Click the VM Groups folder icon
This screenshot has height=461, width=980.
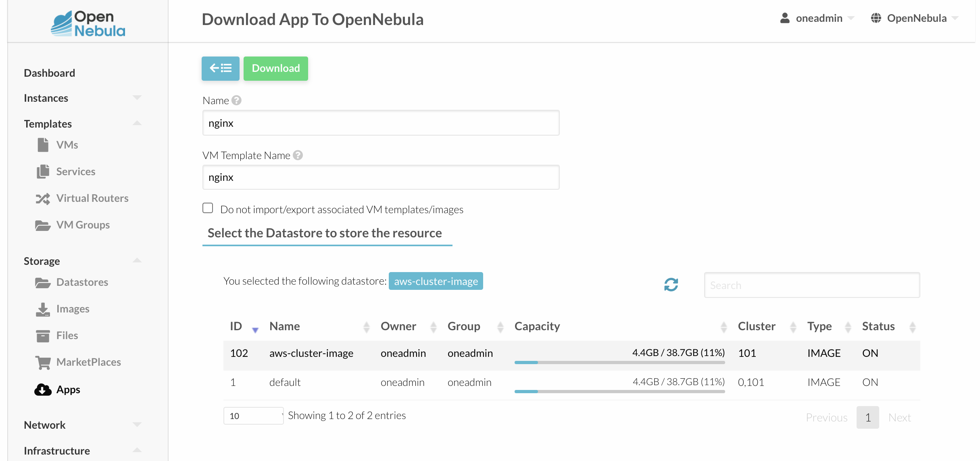pos(43,225)
